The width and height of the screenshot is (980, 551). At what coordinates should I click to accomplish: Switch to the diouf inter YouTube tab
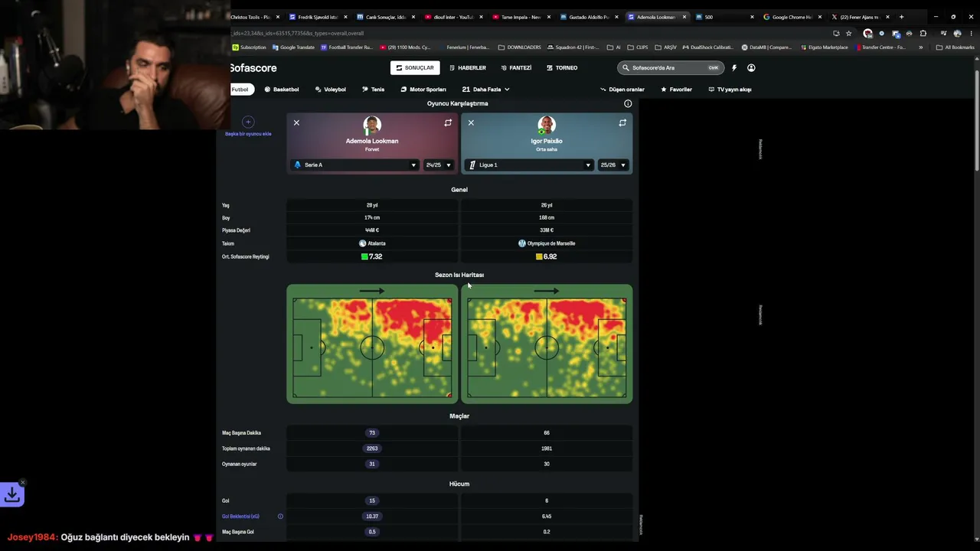click(x=452, y=17)
